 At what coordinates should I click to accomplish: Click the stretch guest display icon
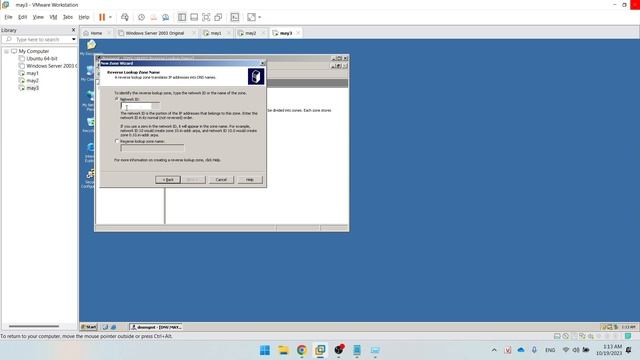tap(251, 17)
